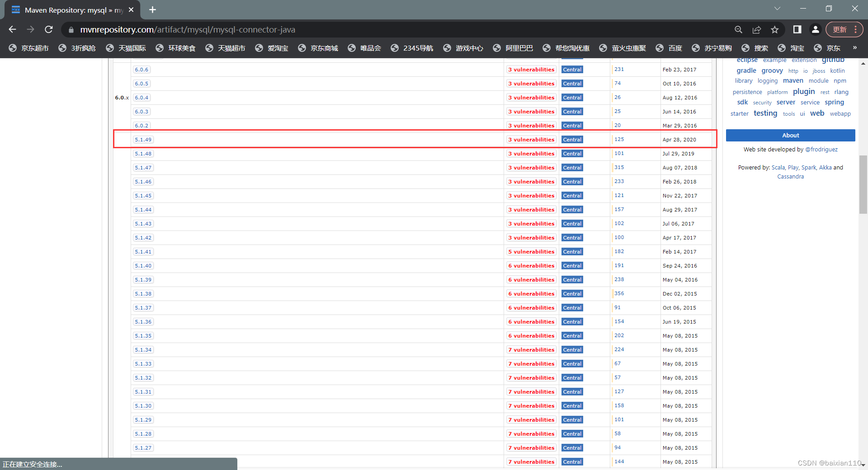Image resolution: width=868 pixels, height=470 pixels.
Task: Click 7 vulnerabilities for version 5.1.34
Action: pyautogui.click(x=531, y=350)
